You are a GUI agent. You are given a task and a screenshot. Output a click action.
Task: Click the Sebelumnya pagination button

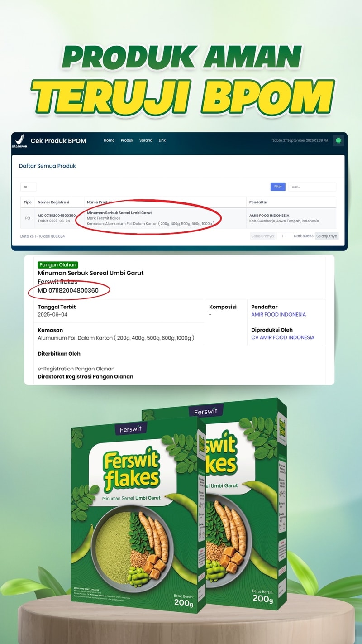coord(263,236)
